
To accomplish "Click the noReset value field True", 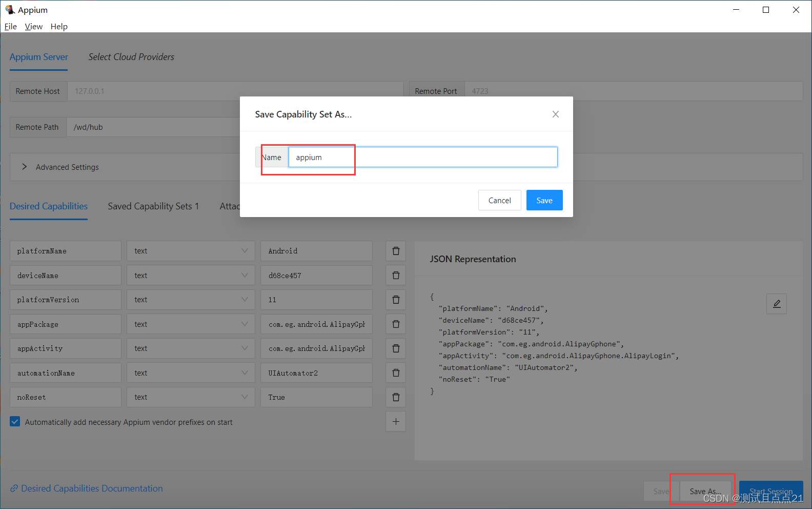I will (x=316, y=397).
